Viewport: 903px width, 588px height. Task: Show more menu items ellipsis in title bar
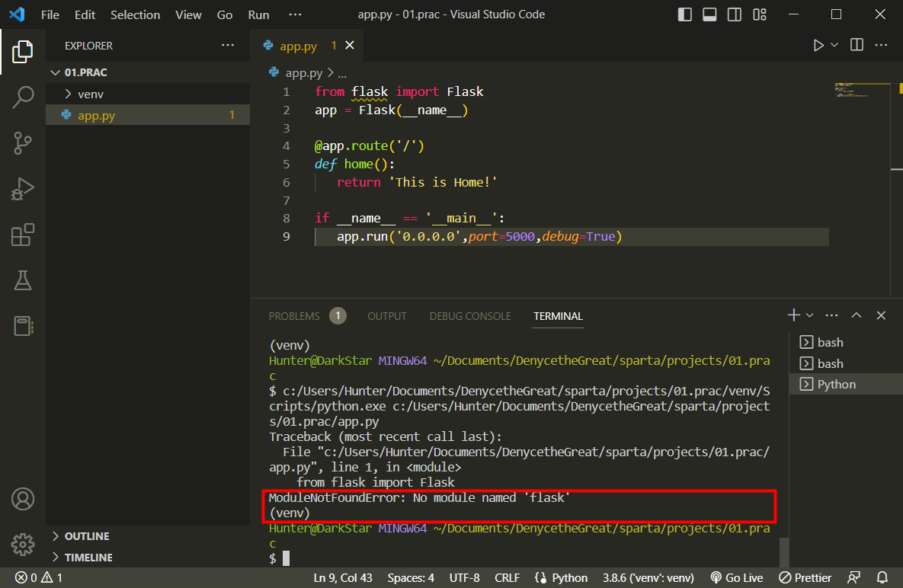tap(295, 14)
